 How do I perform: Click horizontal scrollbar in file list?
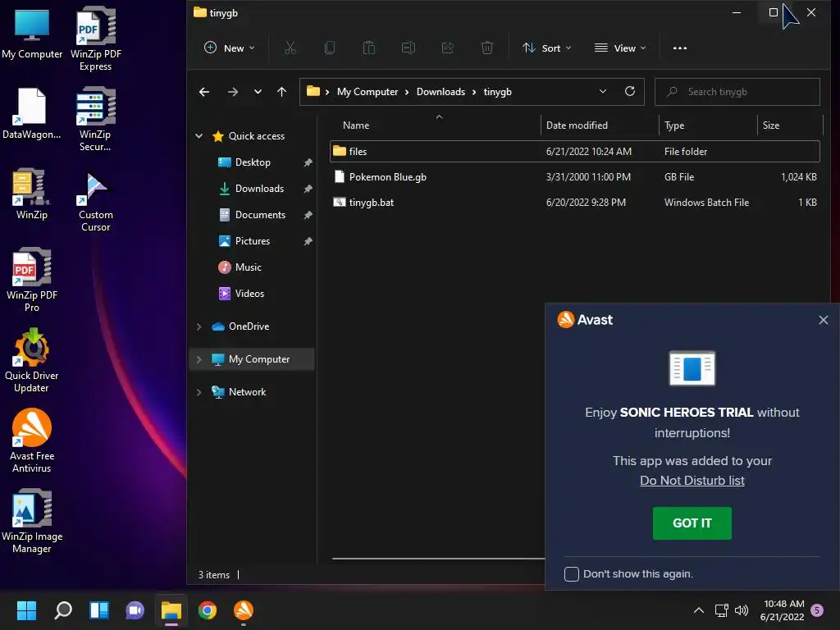coord(438,558)
